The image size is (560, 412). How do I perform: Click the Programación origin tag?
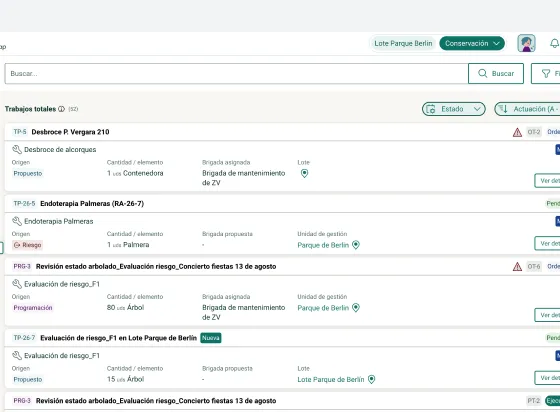33,308
